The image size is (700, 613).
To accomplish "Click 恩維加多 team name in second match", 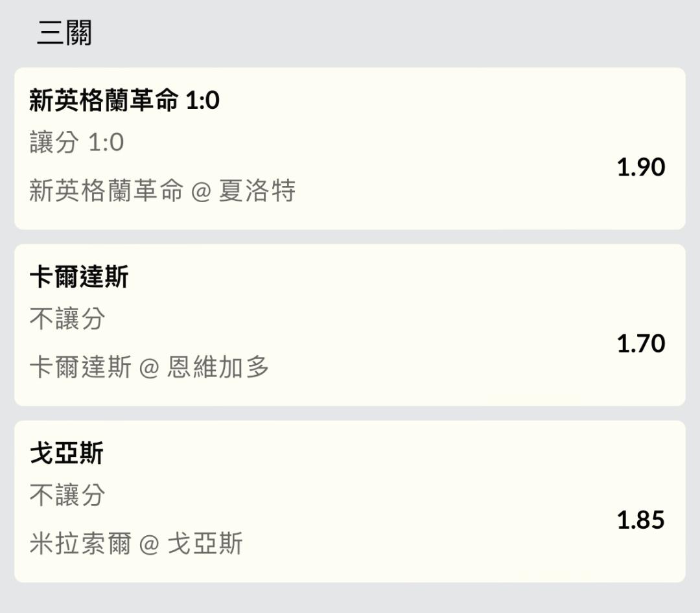I will (218, 367).
